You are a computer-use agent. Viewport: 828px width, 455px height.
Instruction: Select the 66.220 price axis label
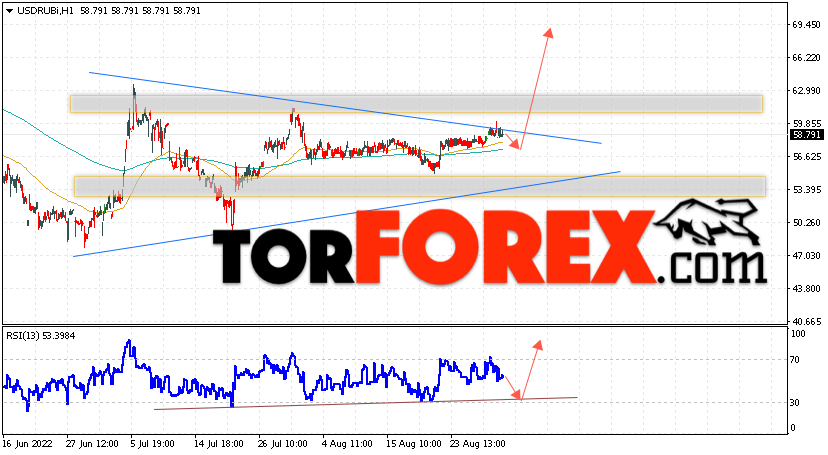[806, 58]
